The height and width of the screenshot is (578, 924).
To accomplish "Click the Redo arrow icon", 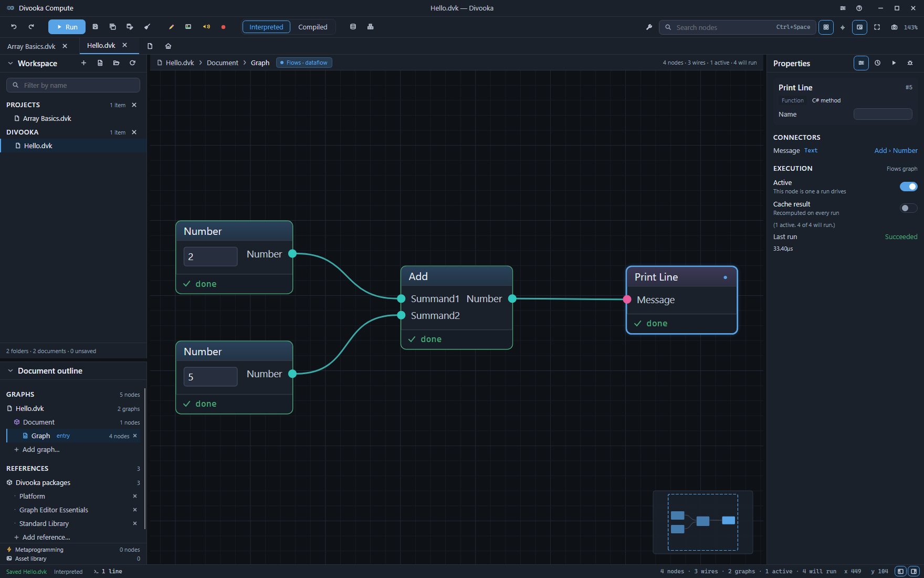I will tap(31, 27).
